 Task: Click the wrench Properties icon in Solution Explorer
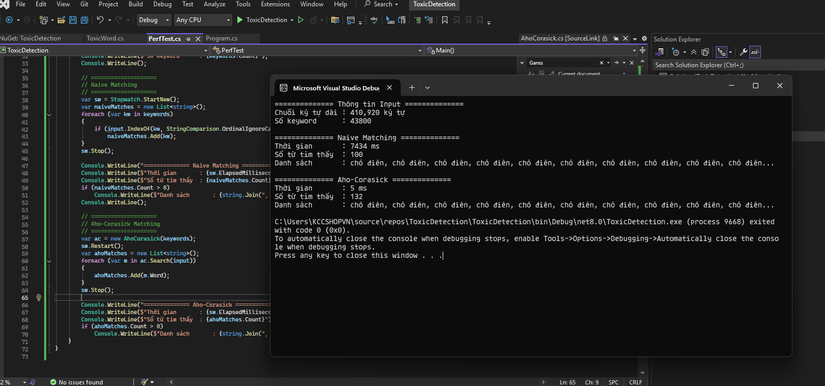point(743,52)
